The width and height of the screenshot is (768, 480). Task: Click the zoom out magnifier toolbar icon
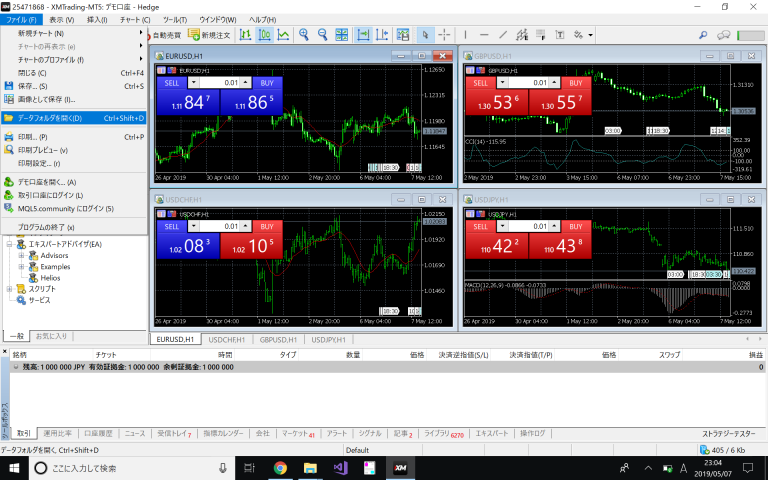322,35
